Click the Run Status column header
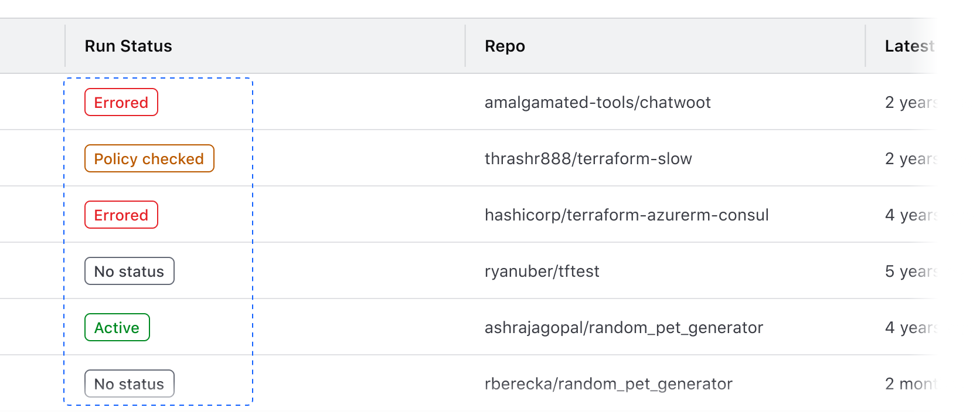This screenshot has width=980, height=414. pos(128,46)
